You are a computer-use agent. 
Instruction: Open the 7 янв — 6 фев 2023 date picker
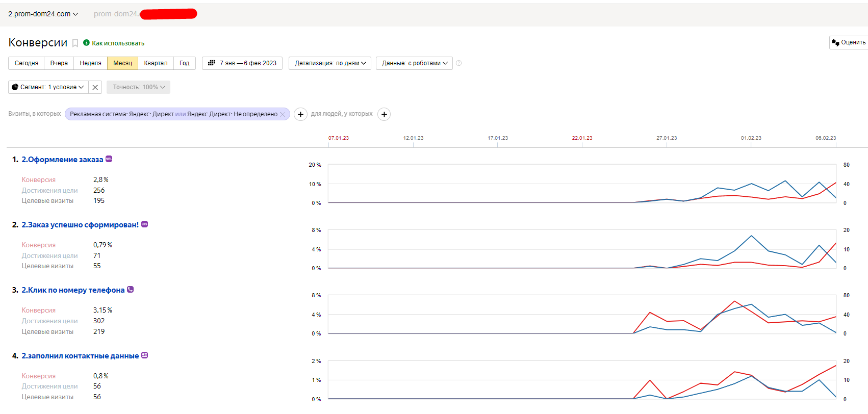pyautogui.click(x=242, y=63)
